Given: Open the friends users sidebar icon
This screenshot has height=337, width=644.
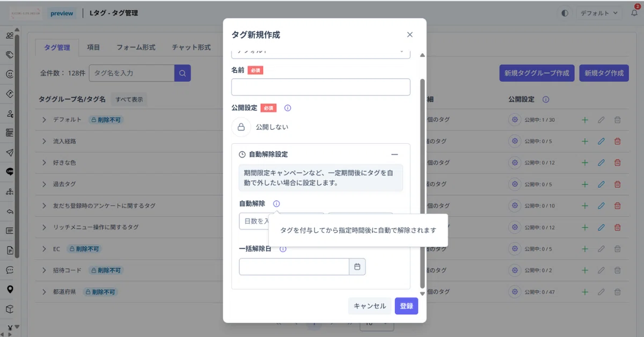Looking at the screenshot, I should pyautogui.click(x=10, y=35).
